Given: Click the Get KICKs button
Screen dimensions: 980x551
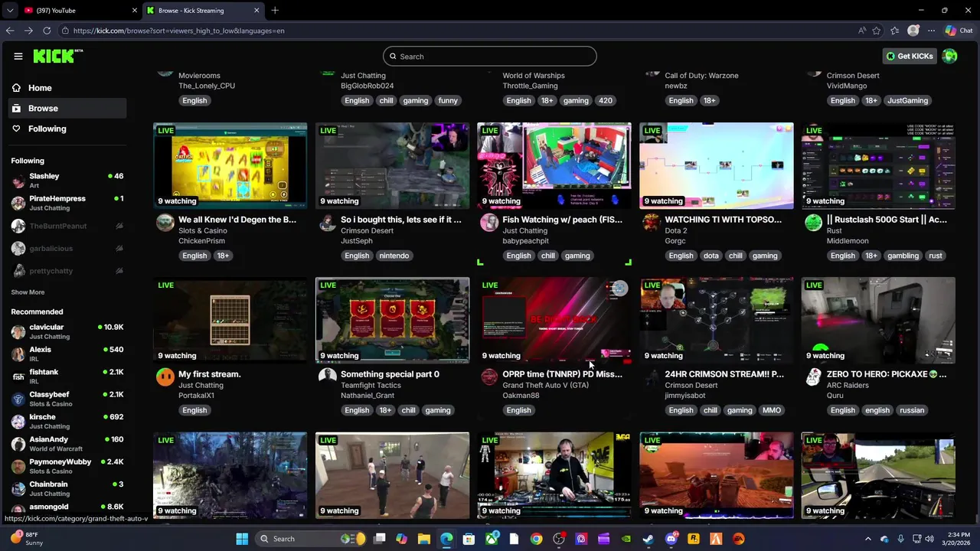Looking at the screenshot, I should pyautogui.click(x=910, y=56).
